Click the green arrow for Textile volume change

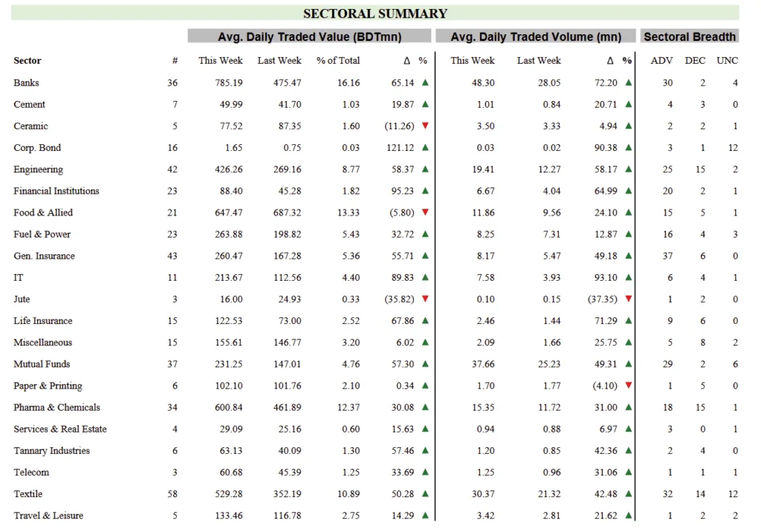[628, 494]
